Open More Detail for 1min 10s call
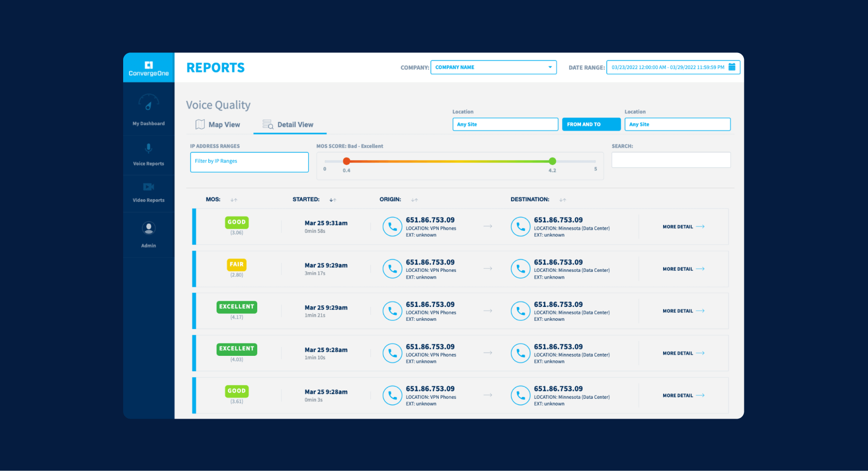 (x=684, y=353)
